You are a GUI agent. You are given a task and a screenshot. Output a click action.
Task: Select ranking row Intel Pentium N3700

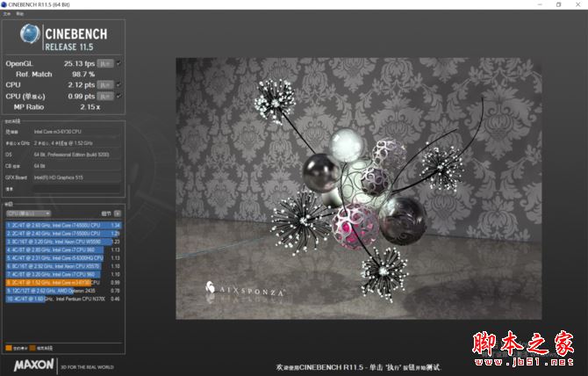(x=63, y=299)
